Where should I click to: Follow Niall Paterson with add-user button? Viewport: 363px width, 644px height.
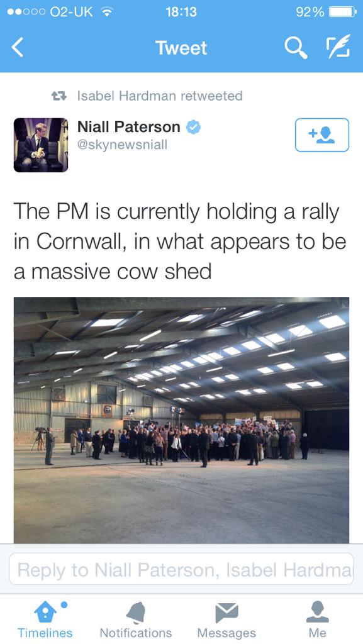(x=322, y=135)
